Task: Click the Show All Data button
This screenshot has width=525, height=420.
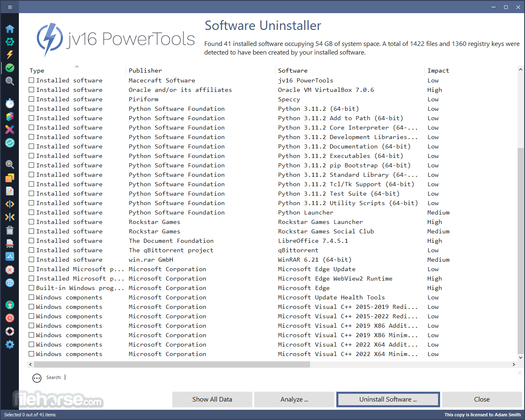Action: click(212, 399)
